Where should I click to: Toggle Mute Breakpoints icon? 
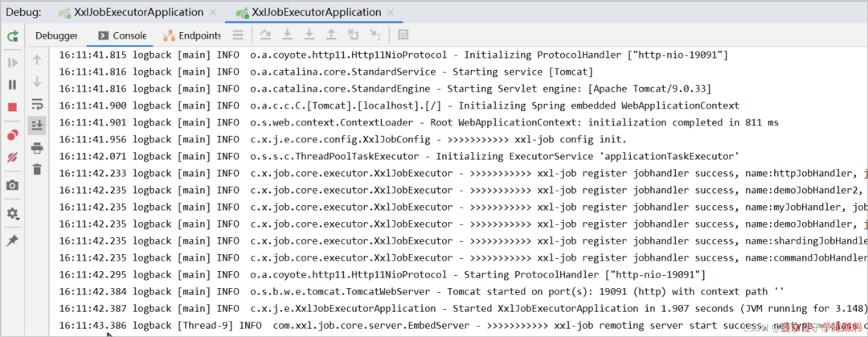pyautogui.click(x=13, y=158)
